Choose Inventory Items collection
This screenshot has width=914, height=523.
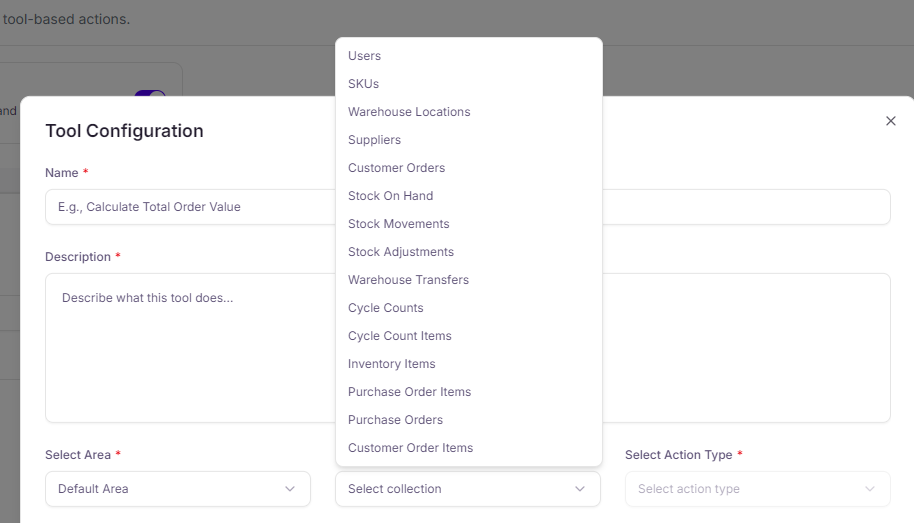coord(392,364)
